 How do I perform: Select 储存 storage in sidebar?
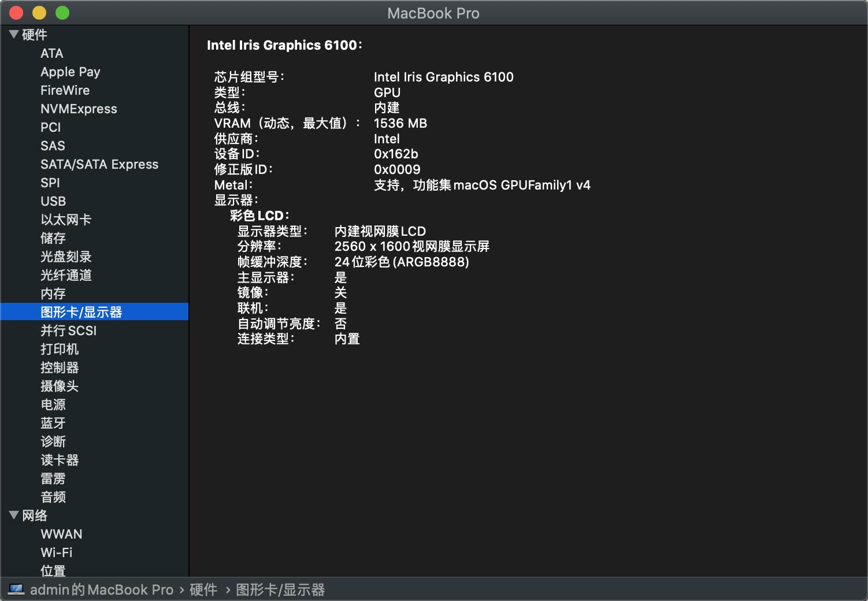click(53, 239)
